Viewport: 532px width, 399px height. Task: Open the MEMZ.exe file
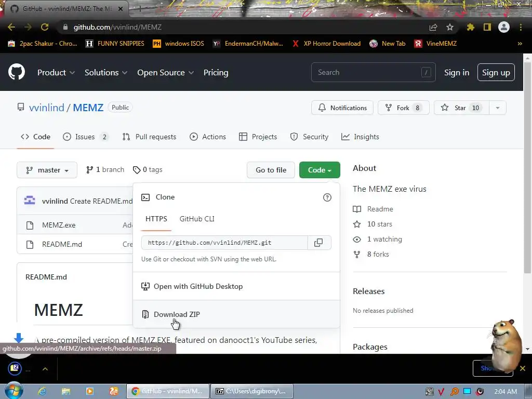point(59,225)
